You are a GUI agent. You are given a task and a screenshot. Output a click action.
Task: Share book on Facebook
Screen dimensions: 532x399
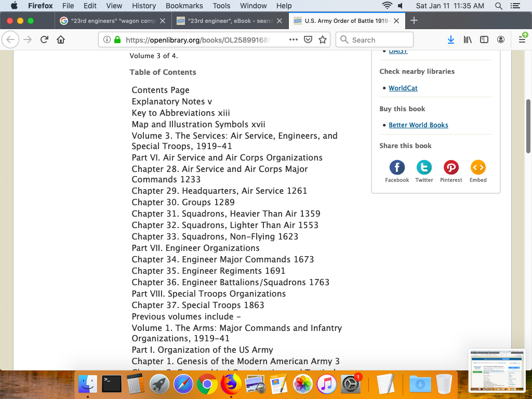point(397,167)
